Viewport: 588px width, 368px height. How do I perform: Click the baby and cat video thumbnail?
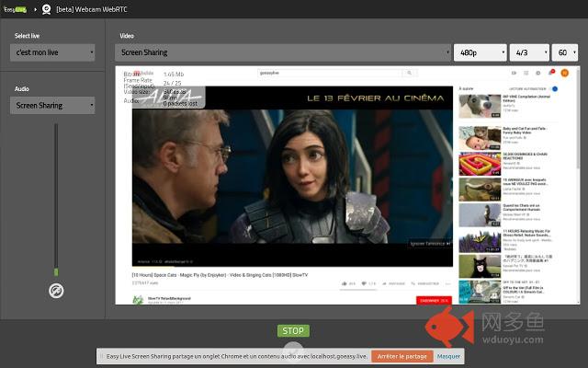480,138
